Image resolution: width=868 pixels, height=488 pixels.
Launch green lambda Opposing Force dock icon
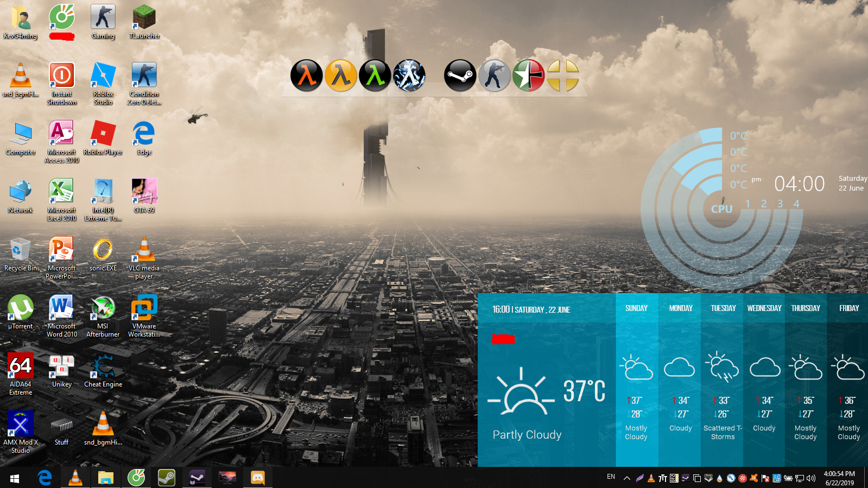pos(375,75)
